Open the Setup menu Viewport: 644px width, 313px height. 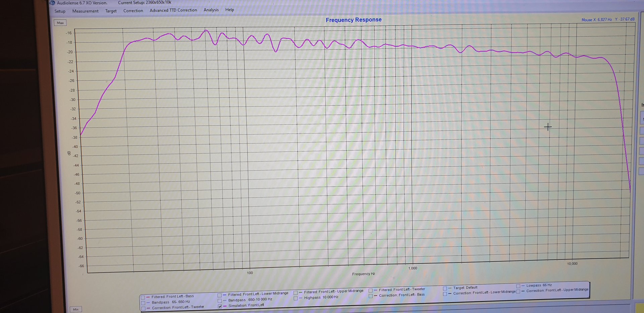tap(60, 11)
